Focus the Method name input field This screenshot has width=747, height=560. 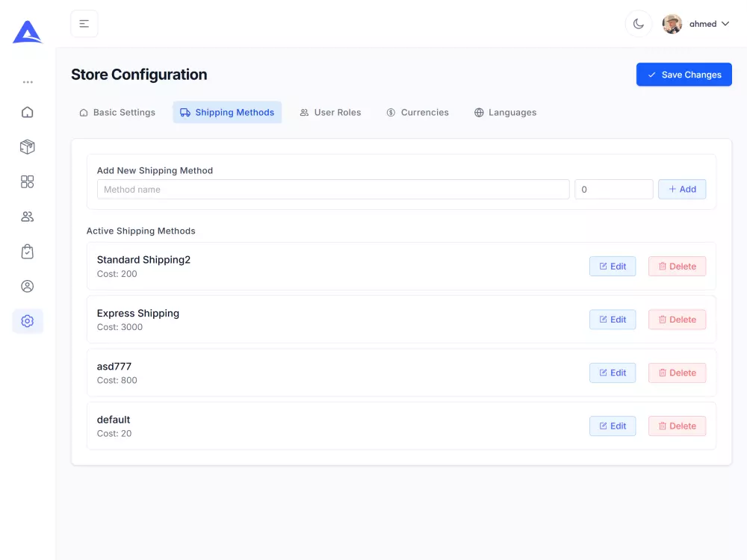(x=333, y=190)
